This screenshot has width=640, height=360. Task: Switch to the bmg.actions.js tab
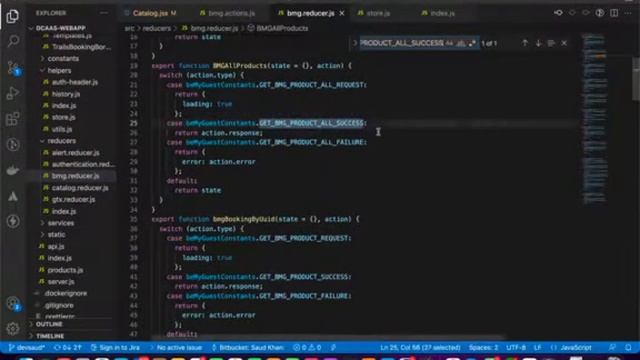pyautogui.click(x=231, y=13)
